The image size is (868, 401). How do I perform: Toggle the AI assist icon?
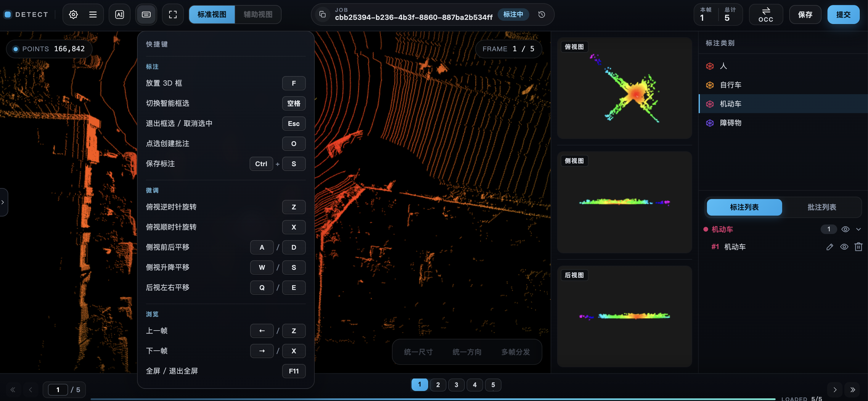click(x=120, y=15)
